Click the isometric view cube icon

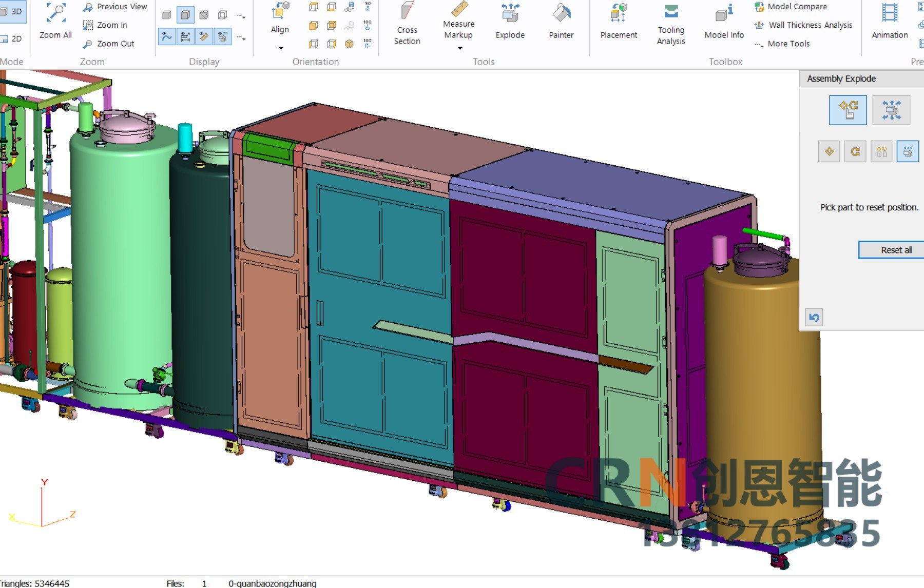pyautogui.click(x=349, y=44)
